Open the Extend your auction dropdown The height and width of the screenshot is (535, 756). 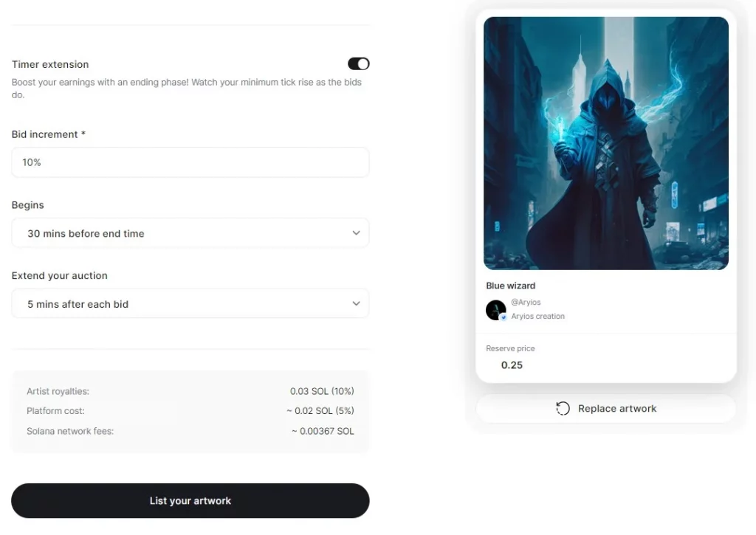pos(190,303)
